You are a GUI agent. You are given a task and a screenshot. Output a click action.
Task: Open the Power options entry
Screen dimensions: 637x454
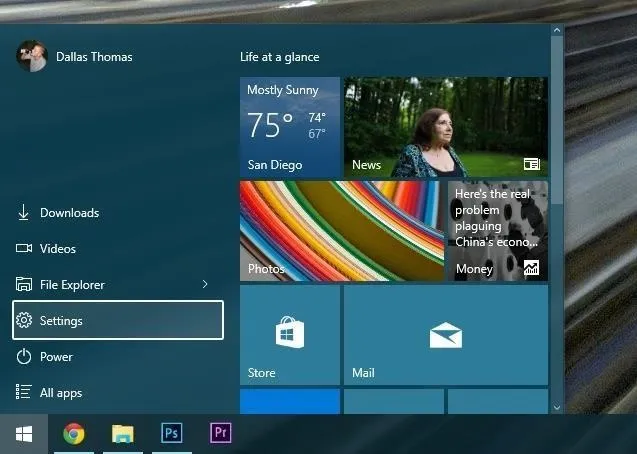tap(118, 357)
